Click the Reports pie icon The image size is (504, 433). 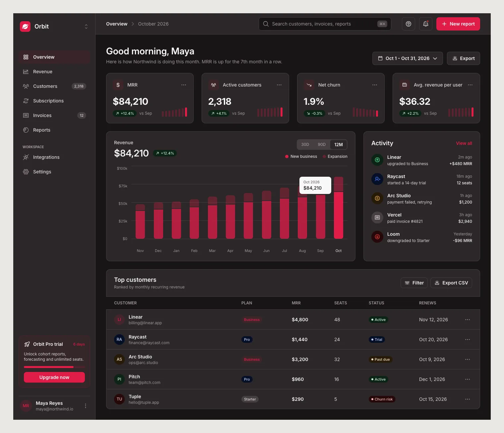26,130
